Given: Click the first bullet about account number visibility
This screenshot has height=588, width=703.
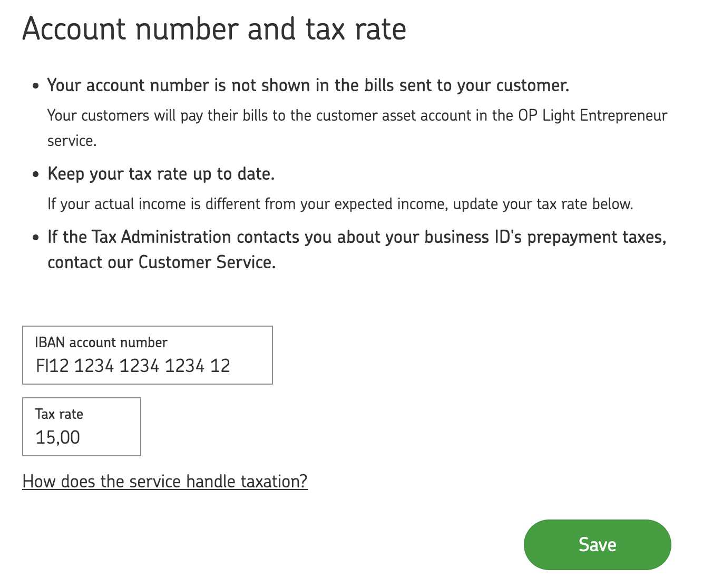Looking at the screenshot, I should click(308, 85).
